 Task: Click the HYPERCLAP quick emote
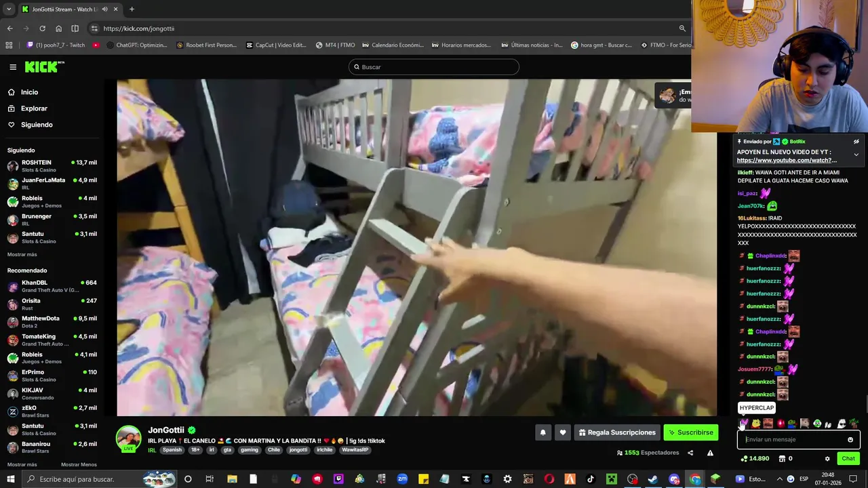point(743,424)
